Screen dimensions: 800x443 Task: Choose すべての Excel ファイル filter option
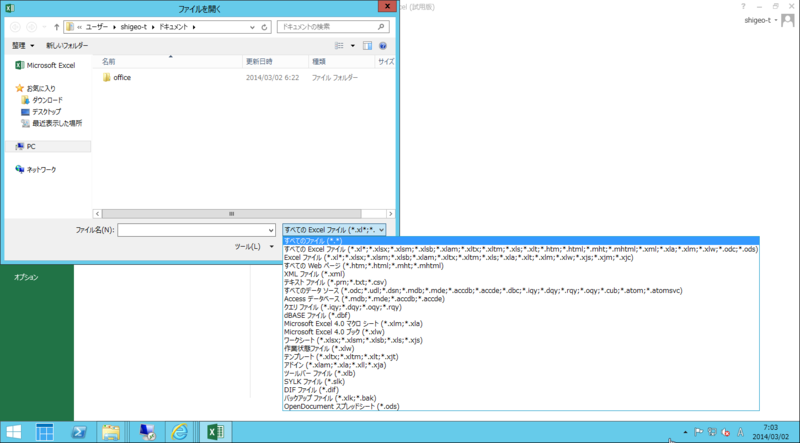point(521,249)
